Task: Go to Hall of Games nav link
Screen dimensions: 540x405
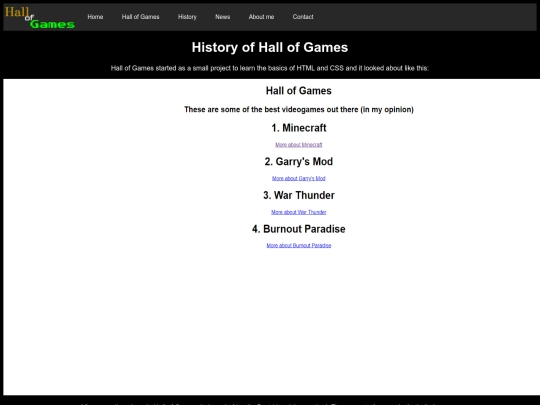Action: coord(141,17)
